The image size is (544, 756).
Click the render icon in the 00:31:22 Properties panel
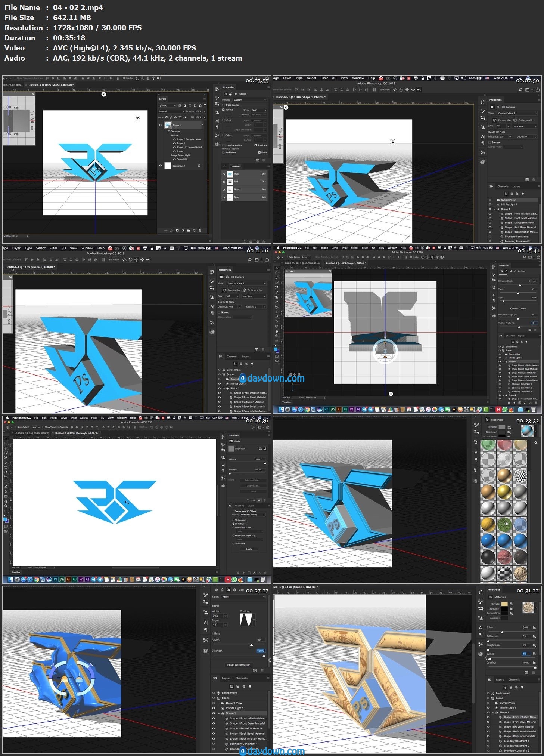pyautogui.click(x=526, y=672)
